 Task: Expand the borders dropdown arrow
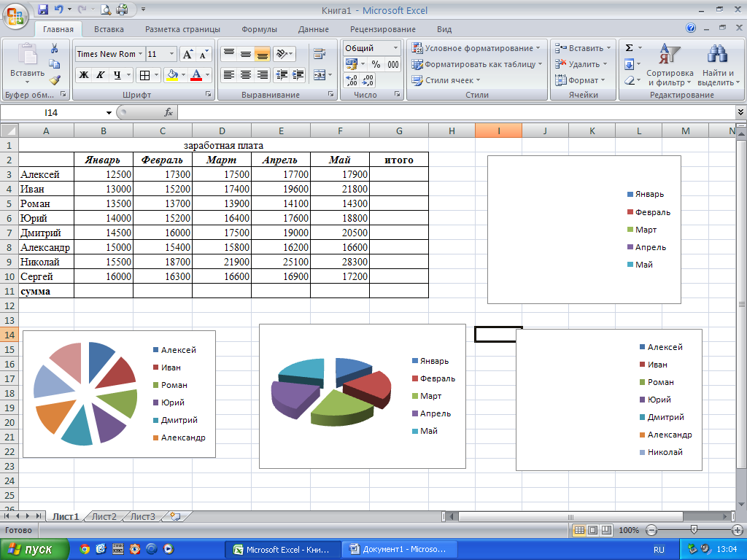point(155,75)
